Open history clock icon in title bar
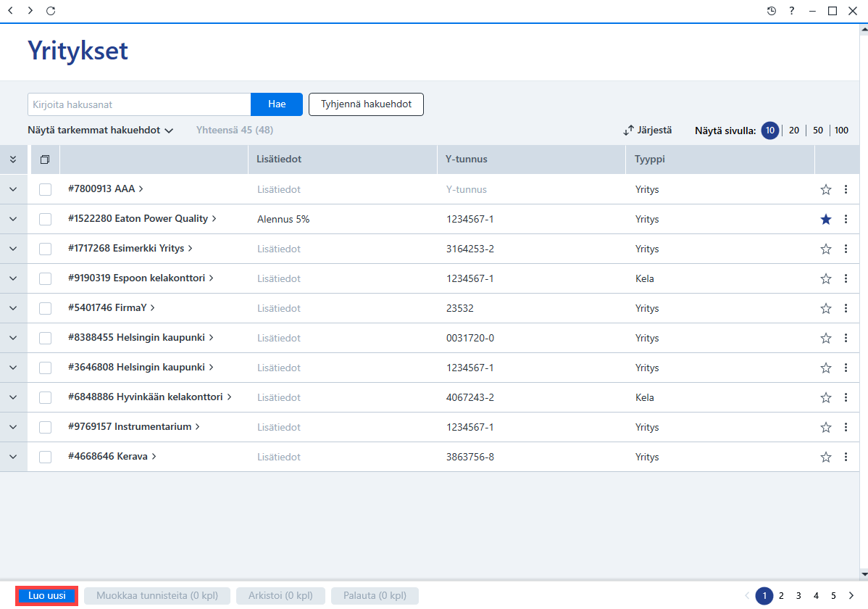Image resolution: width=868 pixels, height=609 pixels. point(771,11)
